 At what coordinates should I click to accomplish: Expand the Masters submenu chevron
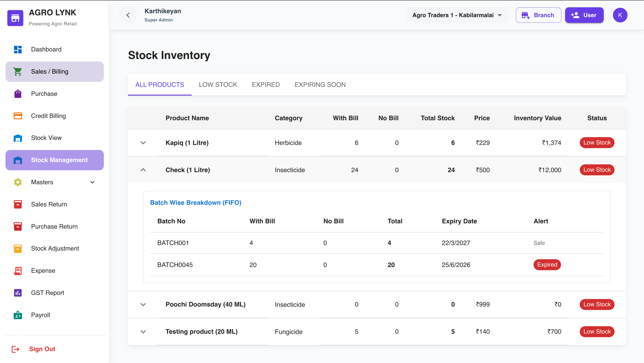(92, 182)
